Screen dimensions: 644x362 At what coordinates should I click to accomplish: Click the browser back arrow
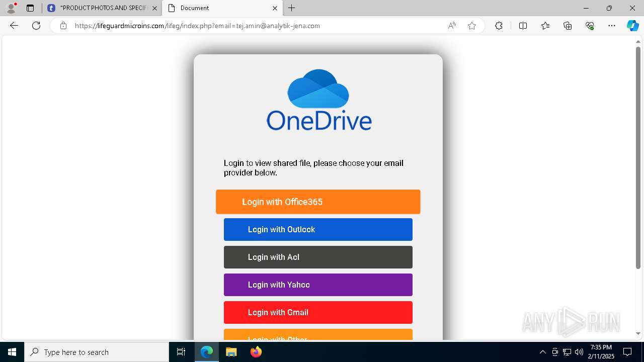14,26
